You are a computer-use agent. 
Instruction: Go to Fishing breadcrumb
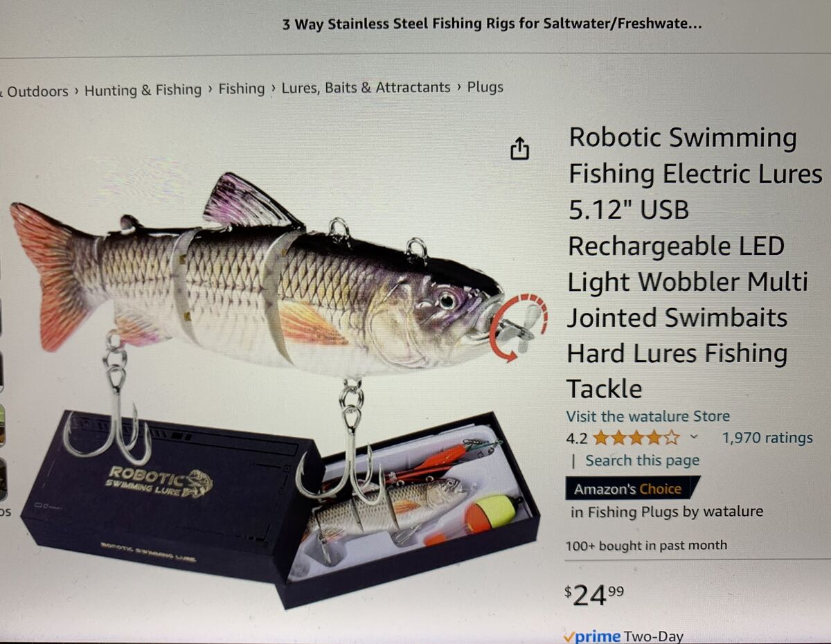(242, 89)
